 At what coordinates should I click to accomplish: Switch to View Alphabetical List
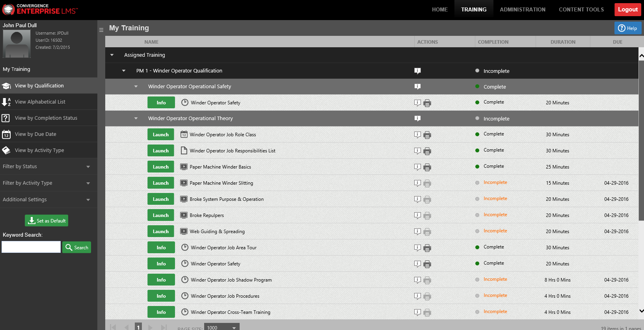pos(48,102)
